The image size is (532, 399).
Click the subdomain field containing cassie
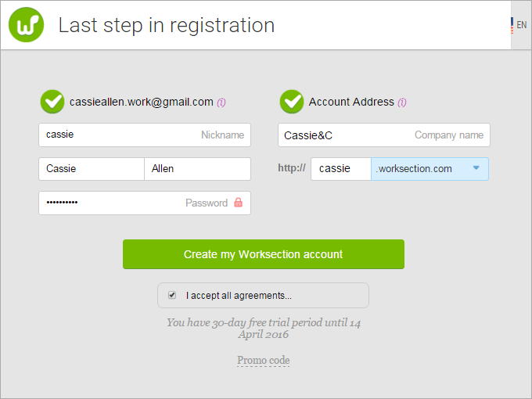pyautogui.click(x=341, y=169)
